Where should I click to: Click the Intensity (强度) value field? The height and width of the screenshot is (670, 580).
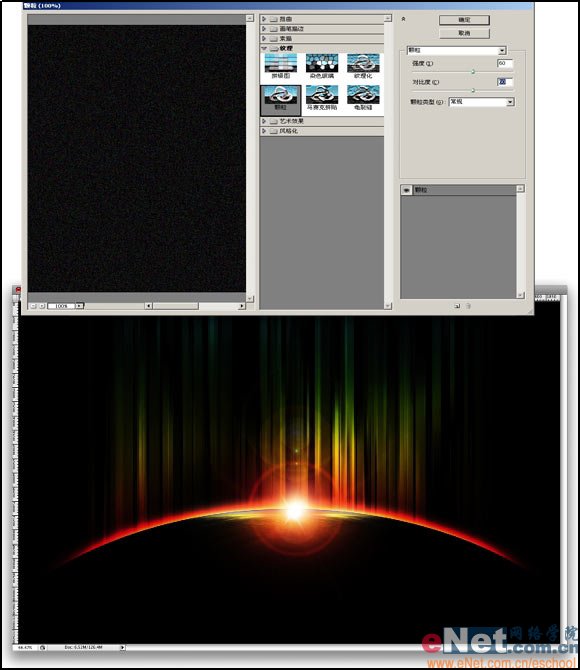505,63
